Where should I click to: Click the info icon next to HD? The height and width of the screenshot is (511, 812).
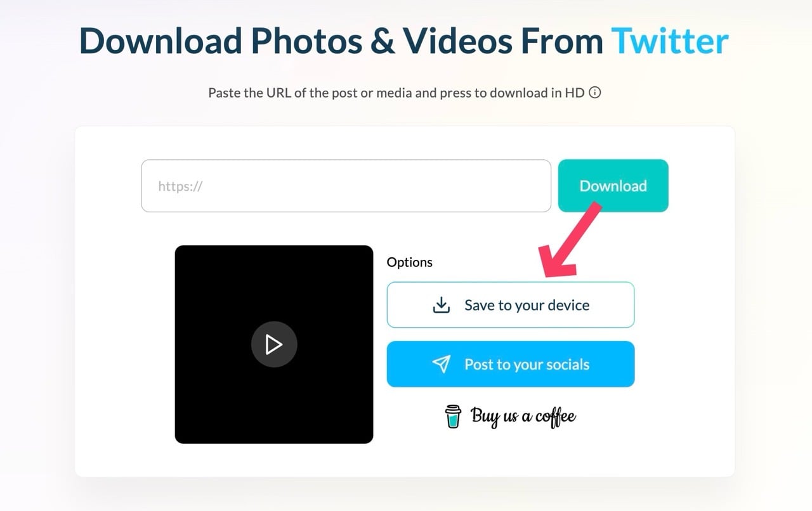[595, 93]
